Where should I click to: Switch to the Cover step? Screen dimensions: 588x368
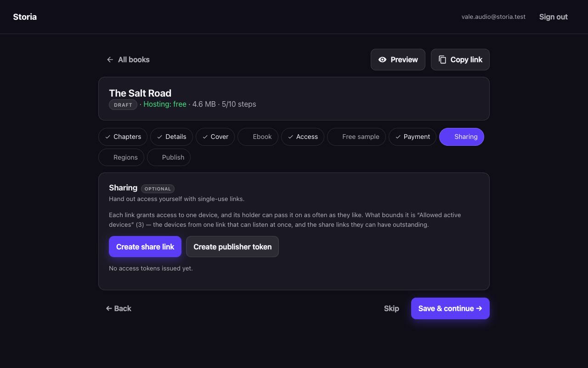215,137
